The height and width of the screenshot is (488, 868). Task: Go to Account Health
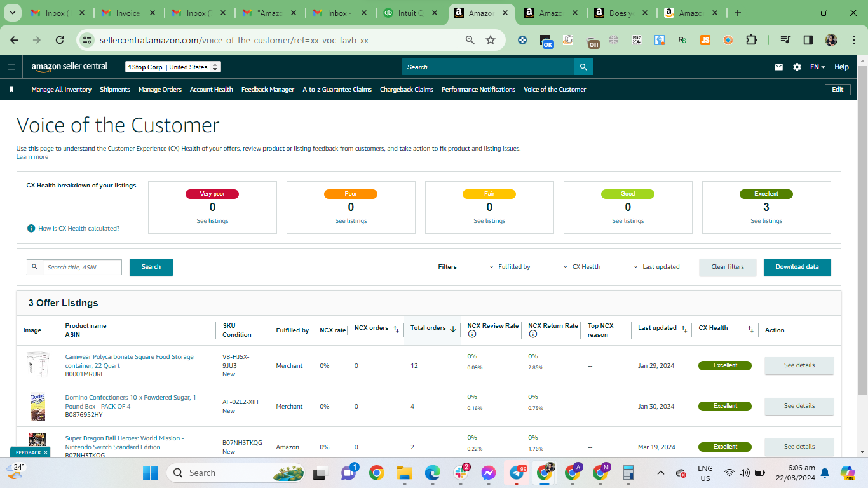coord(212,90)
